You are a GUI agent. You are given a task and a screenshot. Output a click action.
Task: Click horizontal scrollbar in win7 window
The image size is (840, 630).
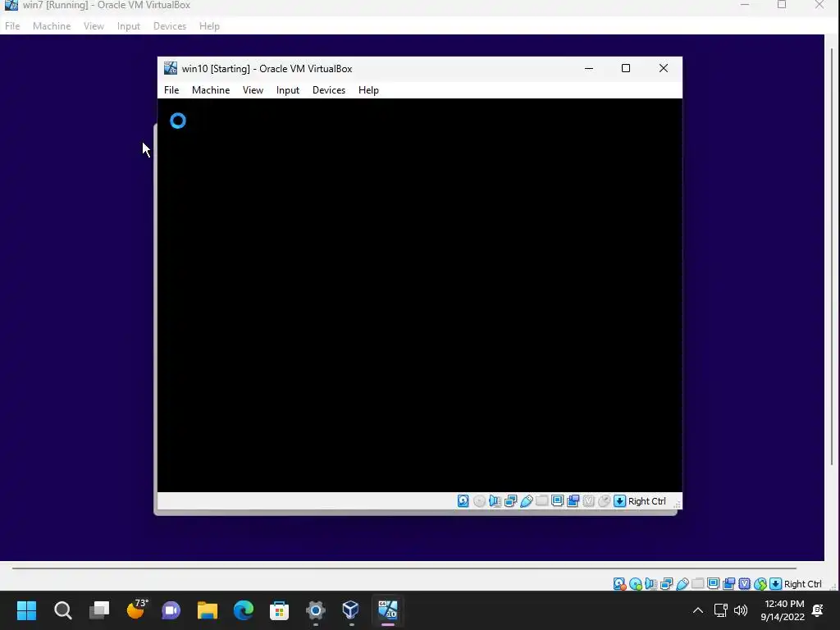tap(404, 568)
